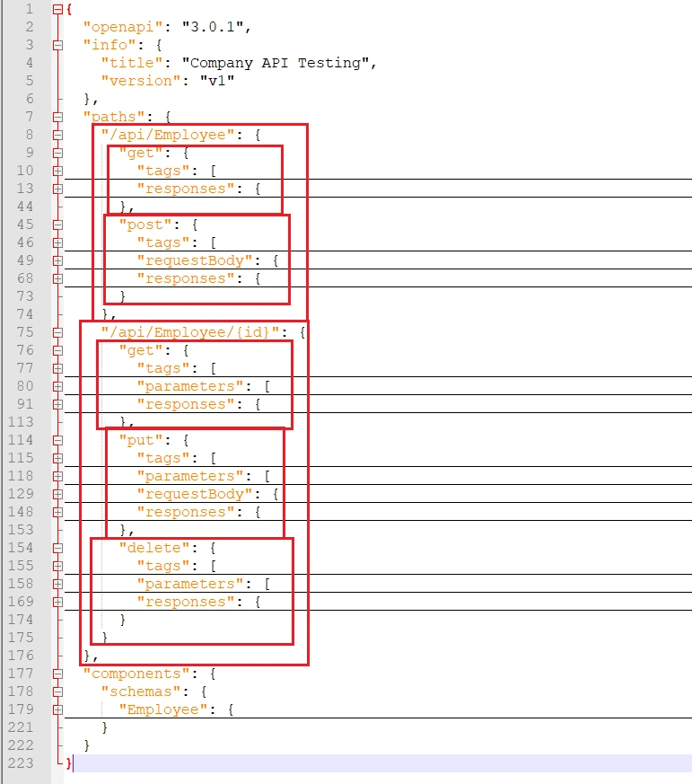Viewport: 692px width, 784px height.
Task: Expand the "responses" fold on line 13
Action: click(58, 189)
